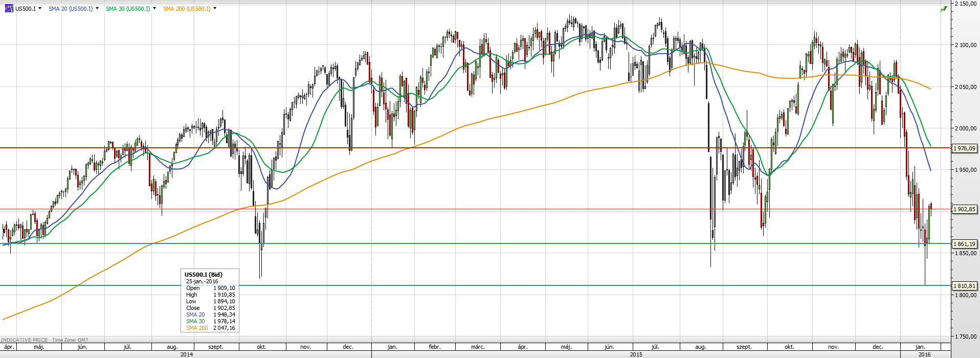
Task: Click the 2016 year label on the time axis
Action: tap(924, 354)
